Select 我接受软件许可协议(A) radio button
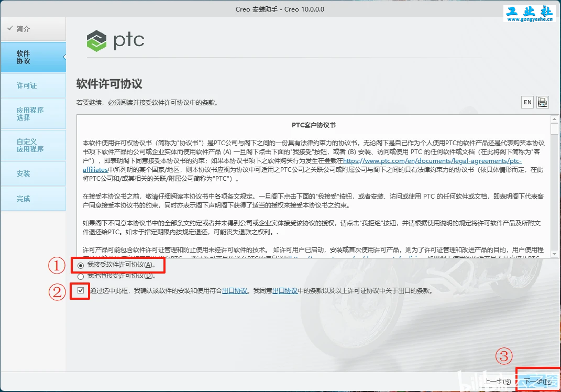This screenshot has height=392, width=561. pyautogui.click(x=81, y=265)
